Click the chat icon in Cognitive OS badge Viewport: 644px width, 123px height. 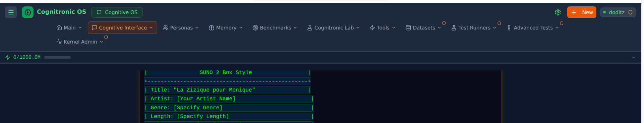(99, 12)
